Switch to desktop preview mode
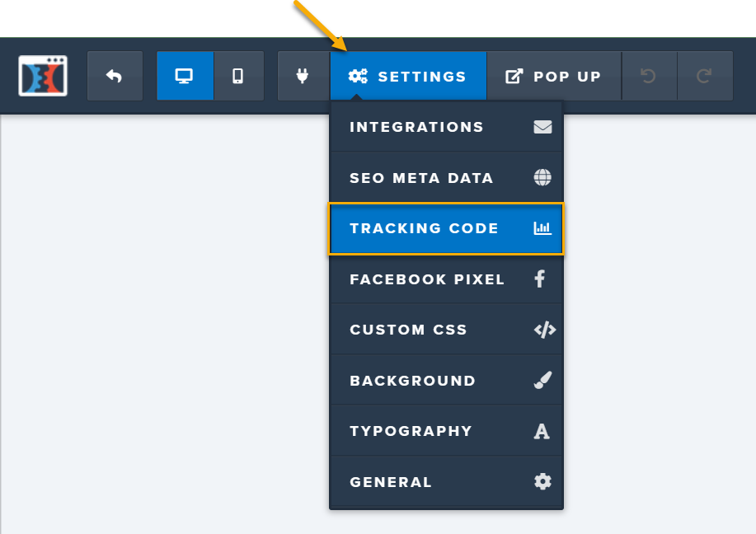The width and height of the screenshot is (756, 534). [x=185, y=76]
